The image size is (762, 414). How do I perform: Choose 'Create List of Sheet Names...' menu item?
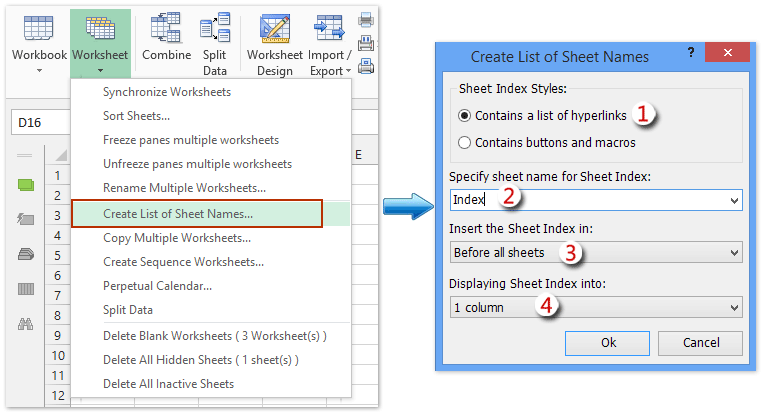(x=178, y=213)
